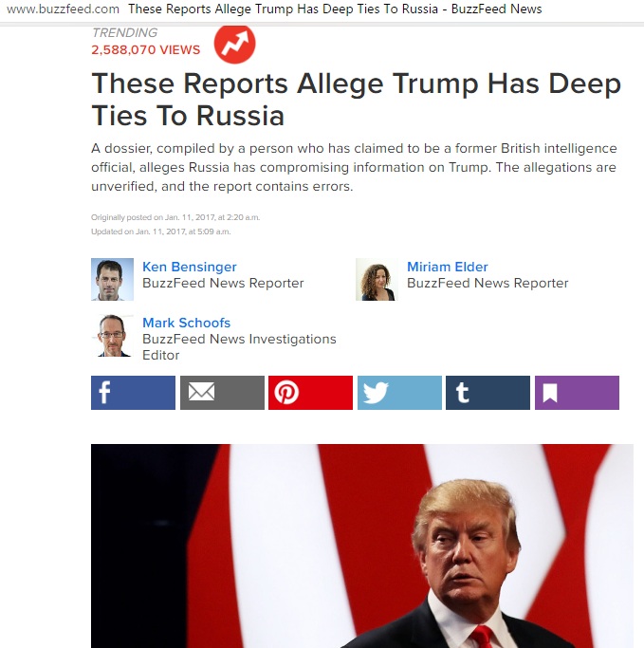Click the originally posted date line
This screenshot has width=644, height=648.
tap(175, 217)
